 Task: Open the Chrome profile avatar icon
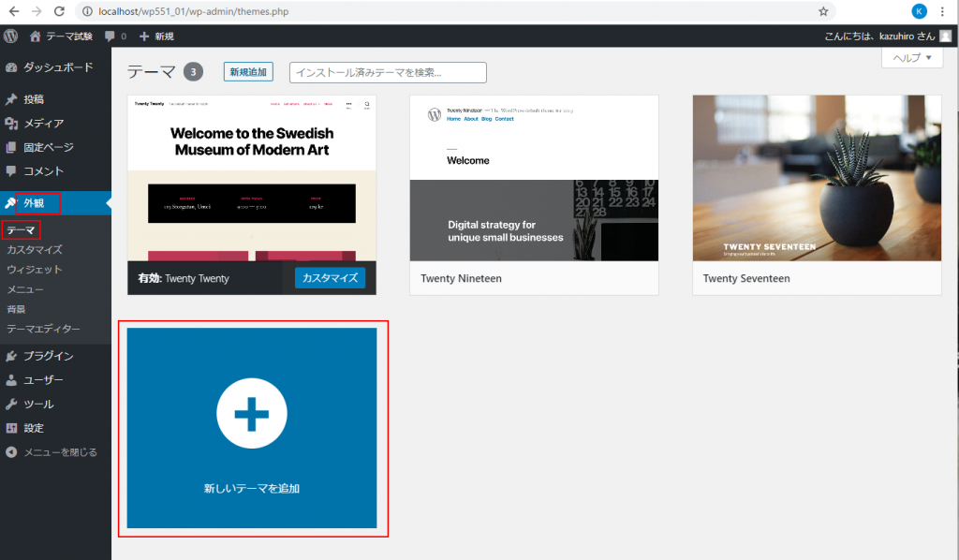click(919, 11)
